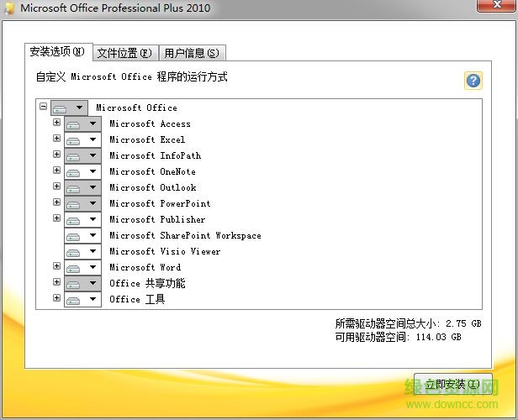
Task: Expand the Microsoft Publisher tree node
Action: pyautogui.click(x=57, y=219)
